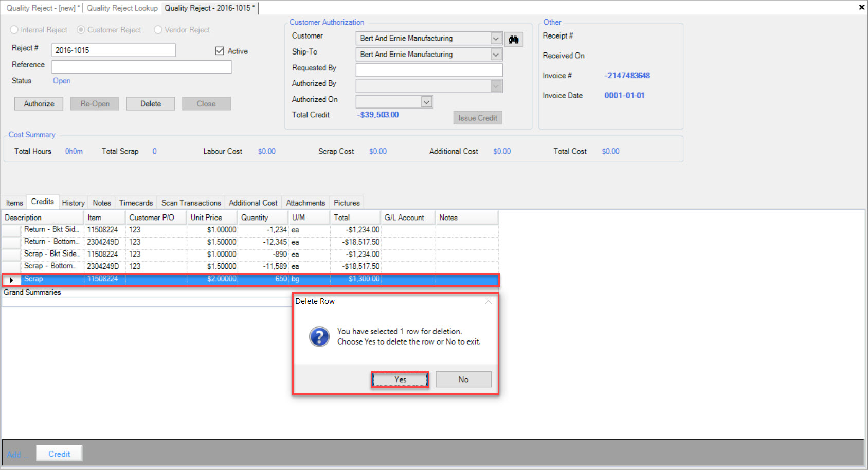This screenshot has height=470, width=868.
Task: Click the Re-Open button
Action: [95, 104]
